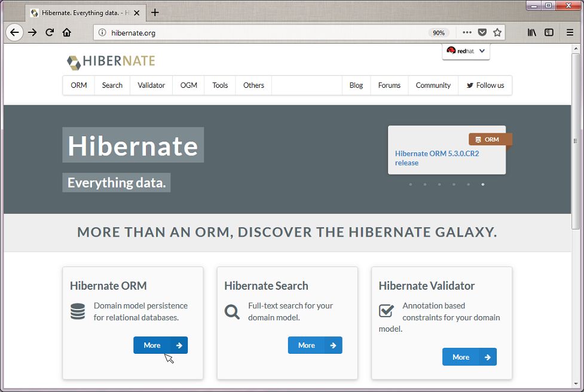Select the fifth carousel dot
Screen dimensions: 584x392
point(468,184)
